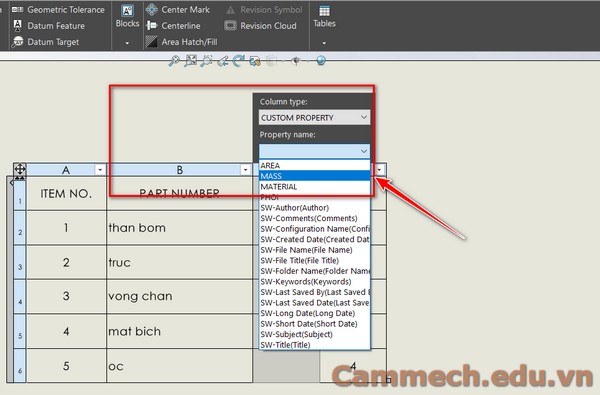Choose SW-Keywords(Keywords) property
This screenshot has height=395, width=600.
coord(315,282)
